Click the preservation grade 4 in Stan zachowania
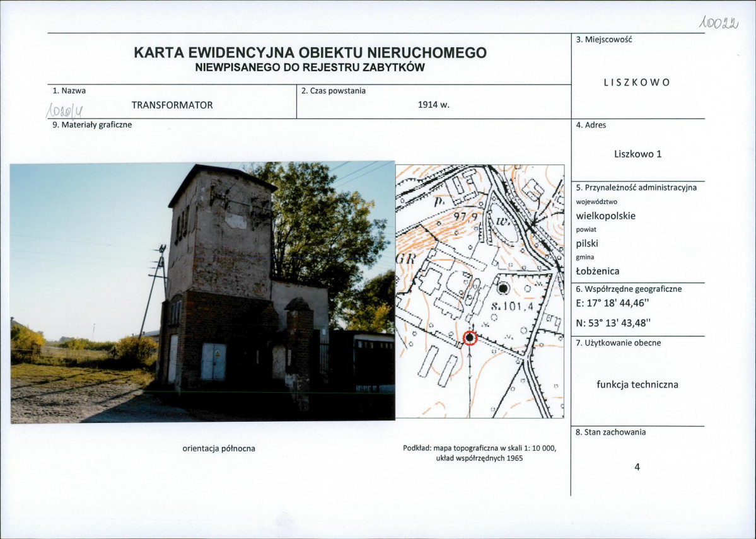This screenshot has height=539, width=756. (x=637, y=467)
